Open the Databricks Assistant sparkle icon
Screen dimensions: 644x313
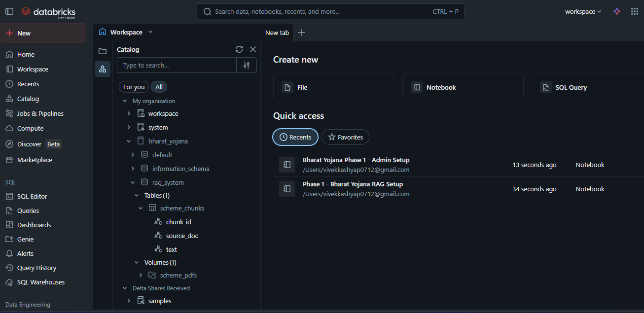[617, 11]
